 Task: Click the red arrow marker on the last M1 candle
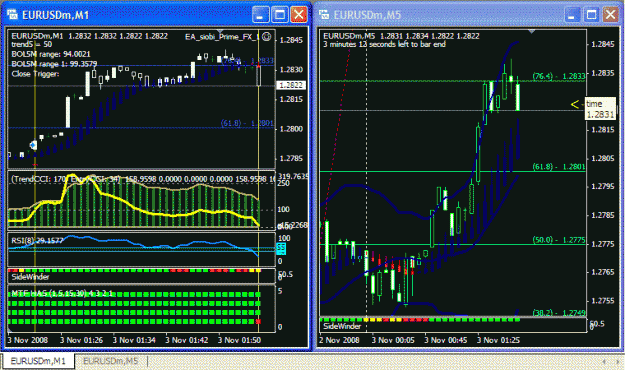[258, 65]
